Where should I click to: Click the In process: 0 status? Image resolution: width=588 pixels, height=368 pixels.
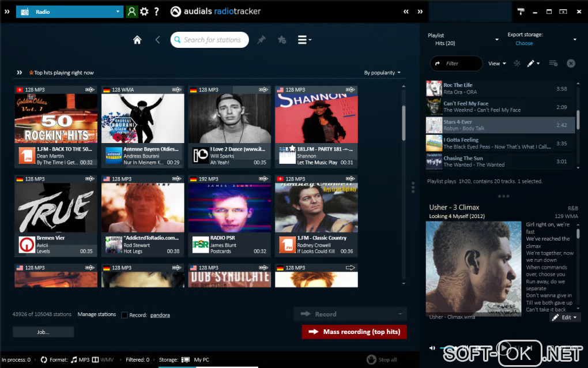[16, 360]
